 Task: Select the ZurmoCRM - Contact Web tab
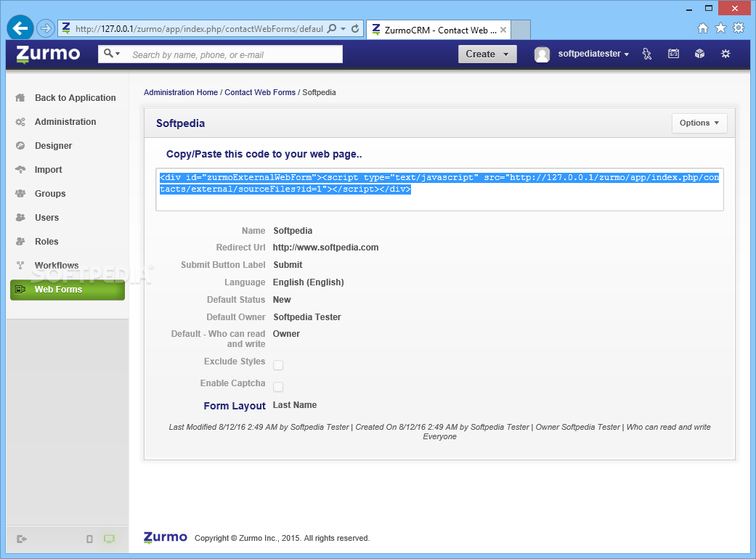coord(438,30)
